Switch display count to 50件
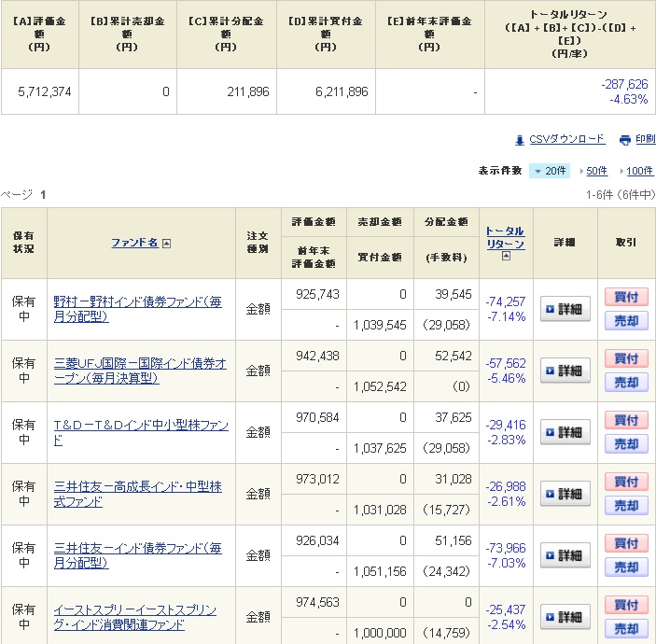 point(594,171)
